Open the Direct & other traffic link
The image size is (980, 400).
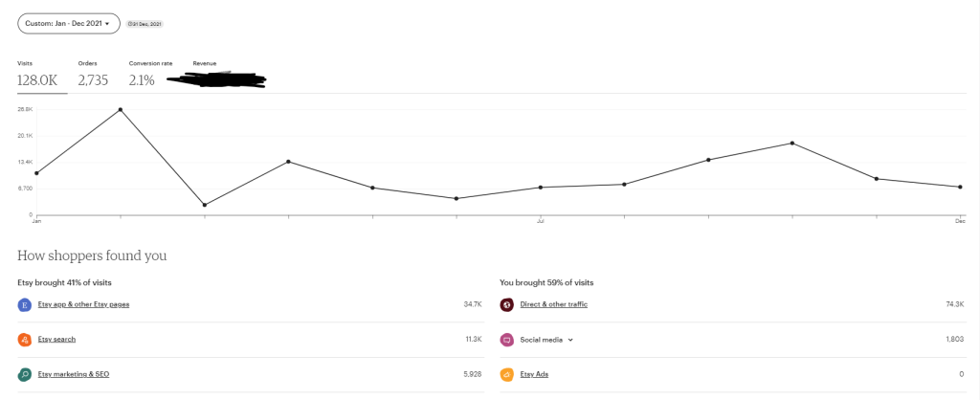point(553,304)
